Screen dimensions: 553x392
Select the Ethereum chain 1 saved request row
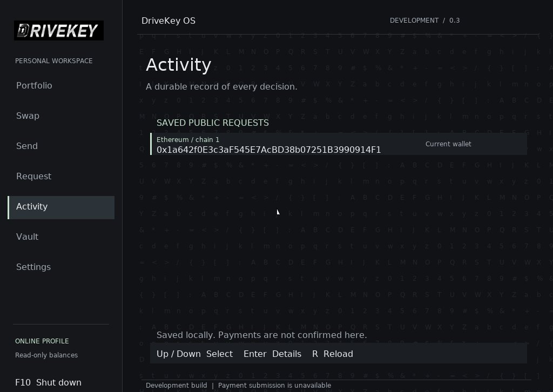[x=339, y=144]
